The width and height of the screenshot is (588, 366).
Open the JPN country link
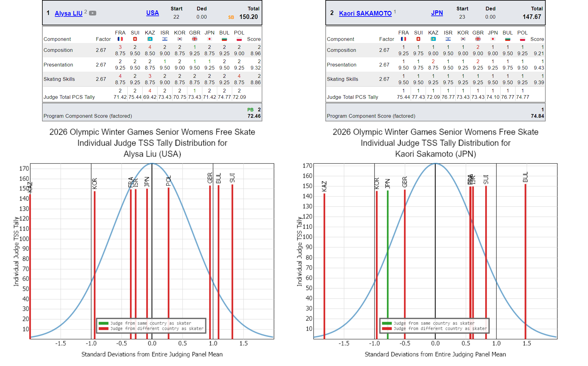[437, 13]
